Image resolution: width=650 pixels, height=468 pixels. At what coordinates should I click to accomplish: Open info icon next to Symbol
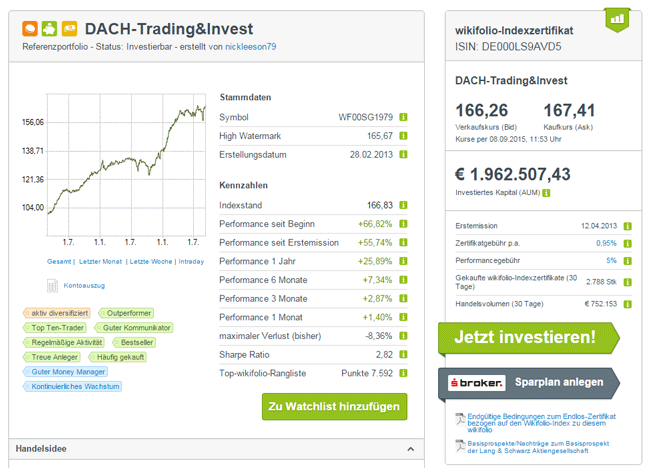pyautogui.click(x=403, y=117)
